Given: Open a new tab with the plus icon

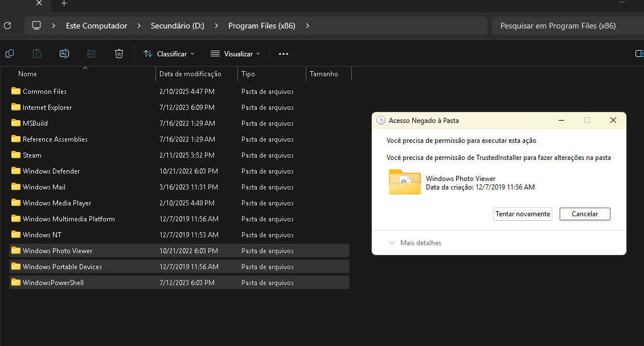Looking at the screenshot, I should [x=64, y=3].
